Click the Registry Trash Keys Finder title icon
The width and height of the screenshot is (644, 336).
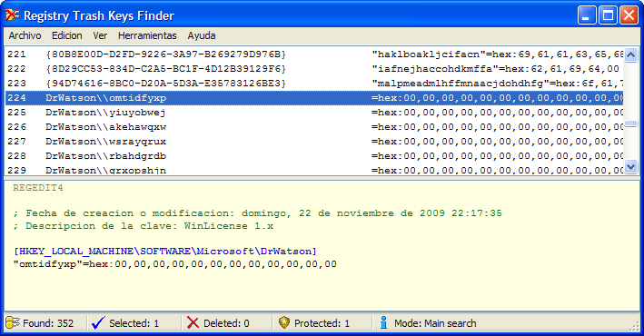click(x=13, y=15)
